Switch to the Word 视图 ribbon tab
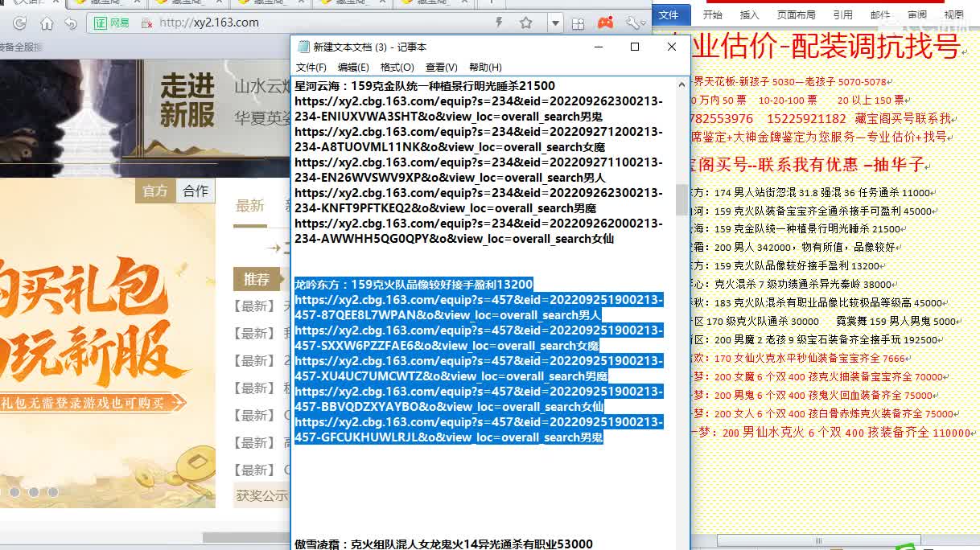 coord(953,14)
